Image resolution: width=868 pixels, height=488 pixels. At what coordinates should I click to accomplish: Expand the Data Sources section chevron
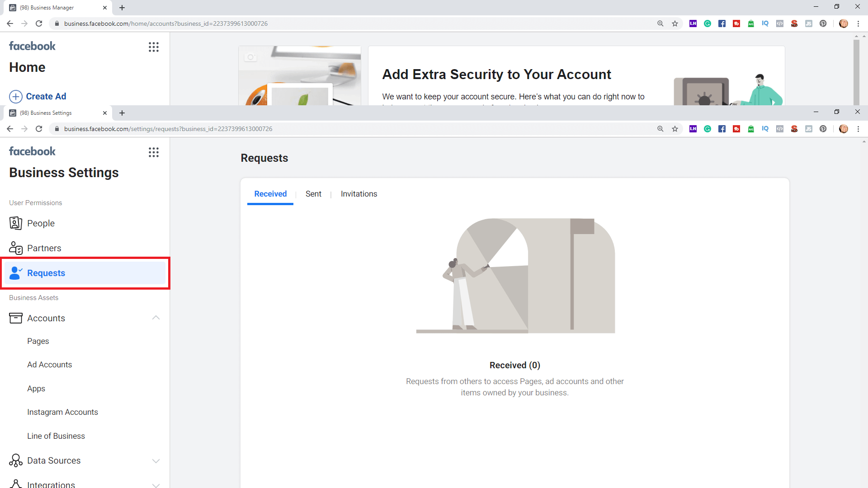click(x=156, y=461)
